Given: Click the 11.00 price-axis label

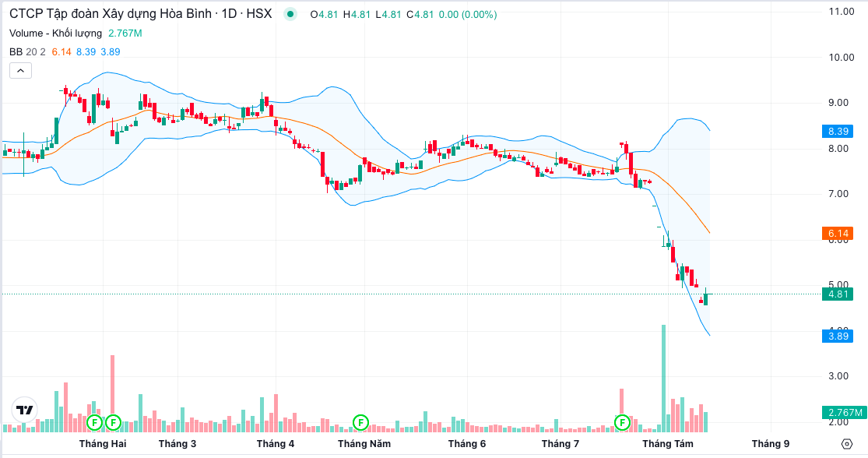Looking at the screenshot, I should coord(842,12).
